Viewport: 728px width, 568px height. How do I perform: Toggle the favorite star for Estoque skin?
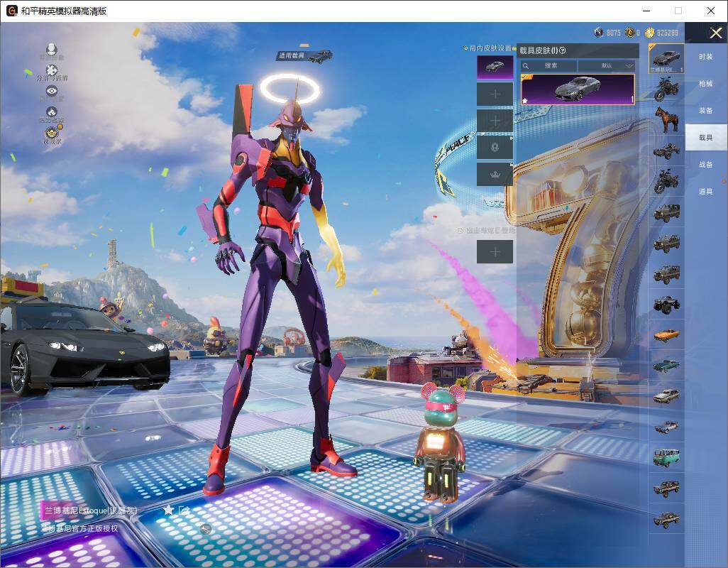tap(168, 510)
